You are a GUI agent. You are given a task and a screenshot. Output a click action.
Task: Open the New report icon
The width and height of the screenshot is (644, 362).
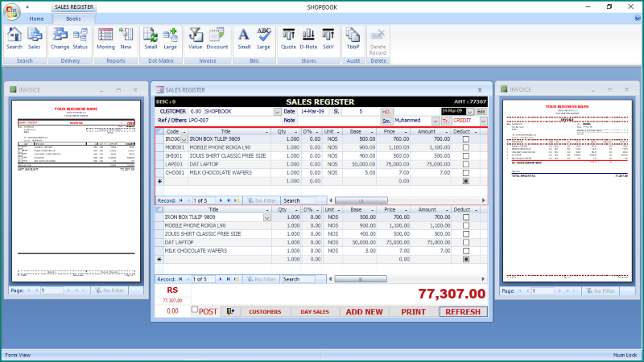(126, 39)
